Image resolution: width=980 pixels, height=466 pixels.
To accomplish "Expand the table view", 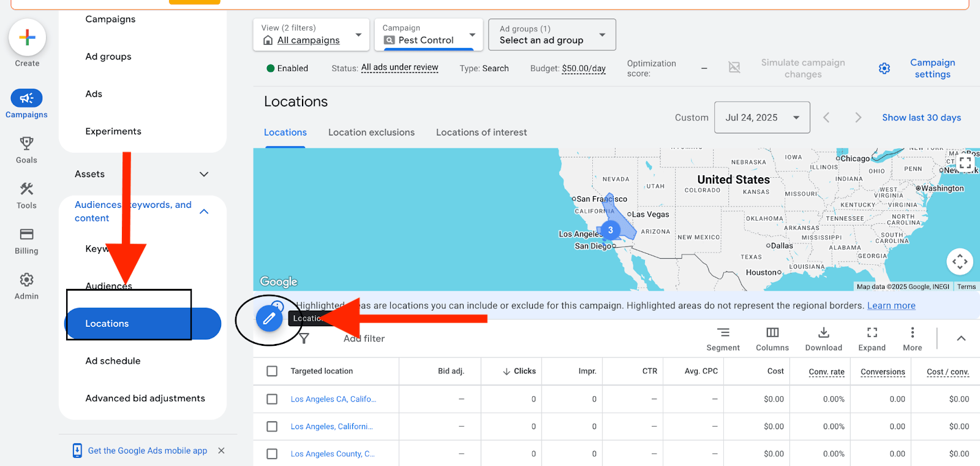I will [872, 339].
